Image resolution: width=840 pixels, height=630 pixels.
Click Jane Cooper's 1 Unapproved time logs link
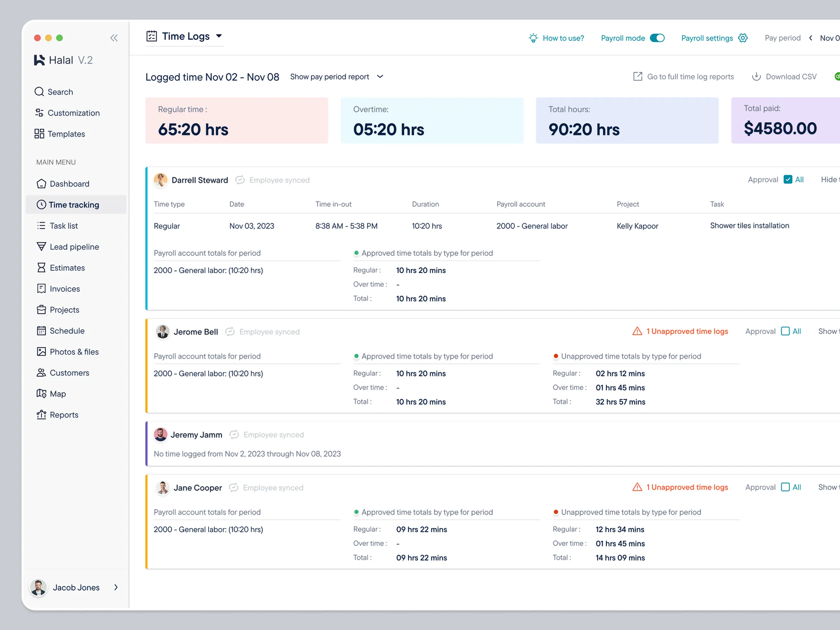687,487
